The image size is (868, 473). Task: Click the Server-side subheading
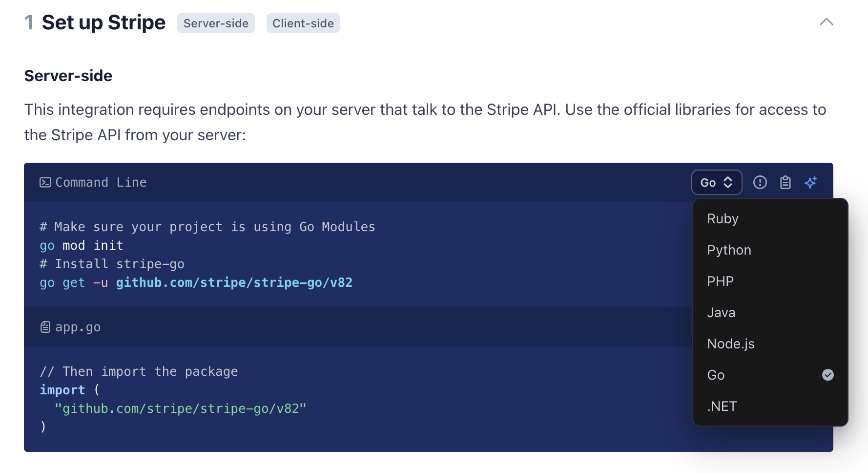tap(68, 76)
